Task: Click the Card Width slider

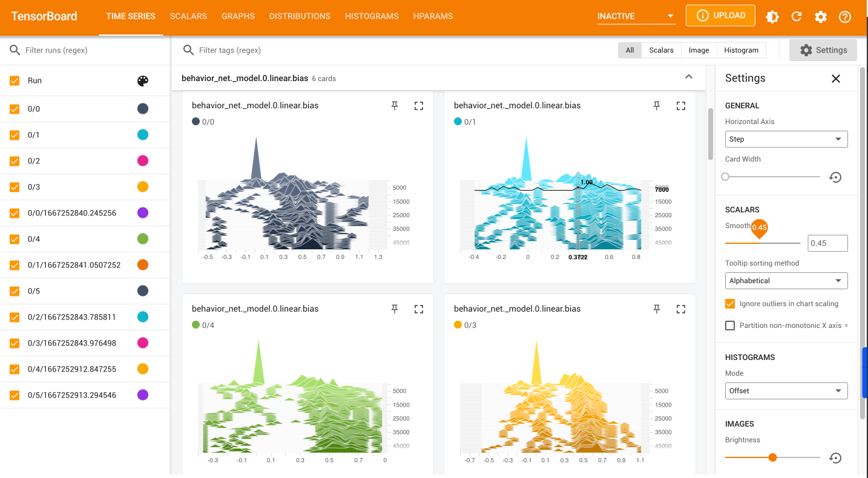Action: tap(772, 177)
